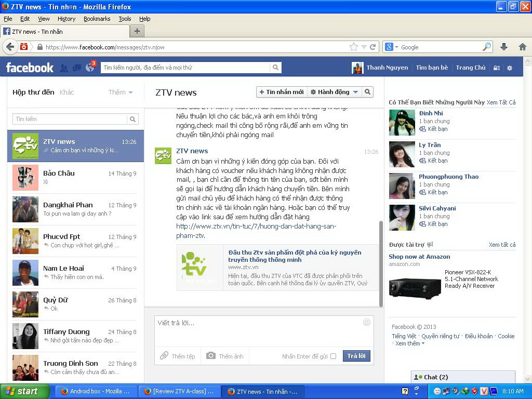Open the Firefox downloads arrow icon
This screenshot has height=399, width=532.
(504, 47)
